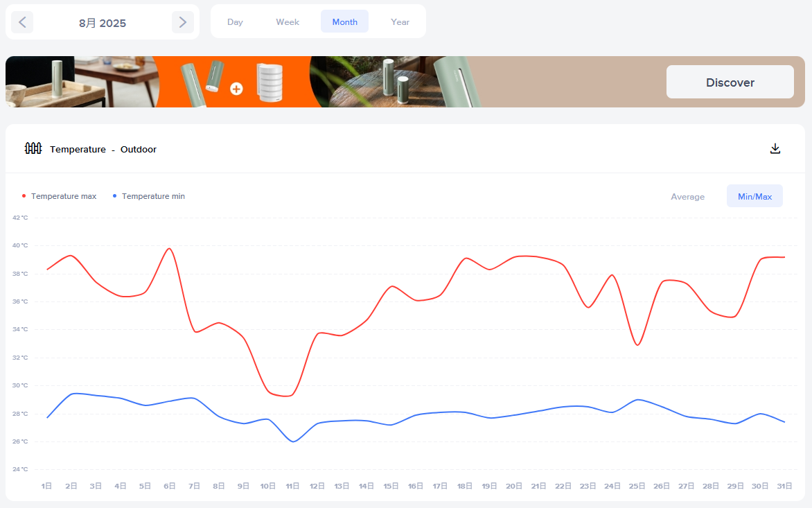Toggle Temperature min series visibility

click(153, 196)
